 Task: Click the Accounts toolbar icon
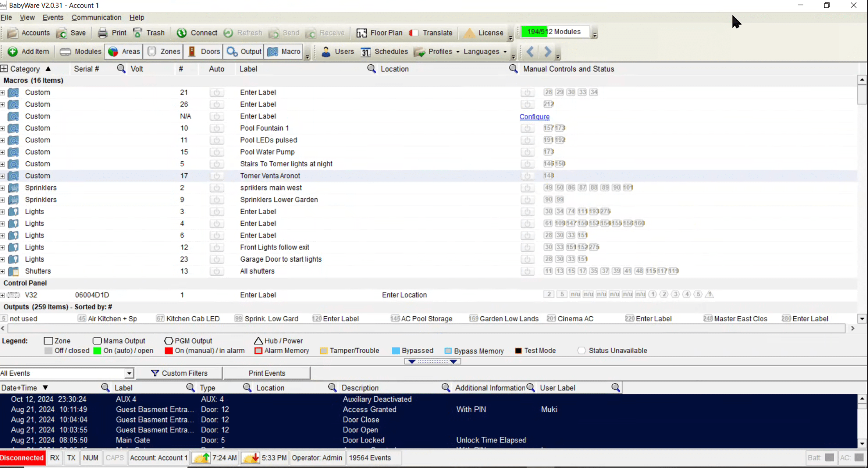13,33
